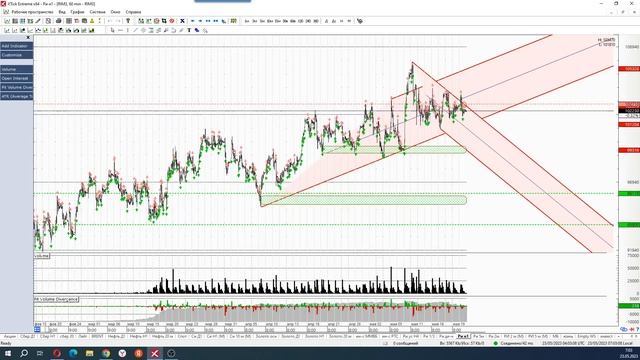Click the tag icon at toolbar end
The height and width of the screenshot is (360, 640).
coord(360,21)
